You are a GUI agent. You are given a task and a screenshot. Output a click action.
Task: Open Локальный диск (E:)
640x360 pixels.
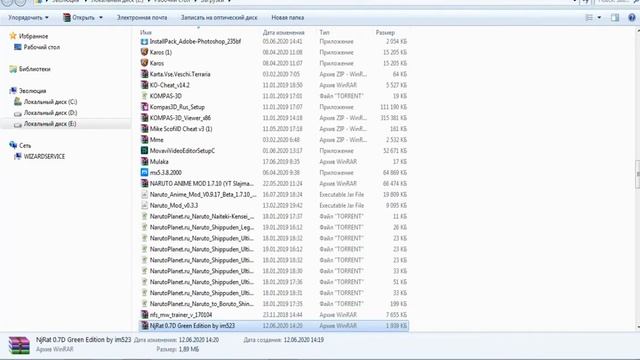pyautogui.click(x=50, y=124)
